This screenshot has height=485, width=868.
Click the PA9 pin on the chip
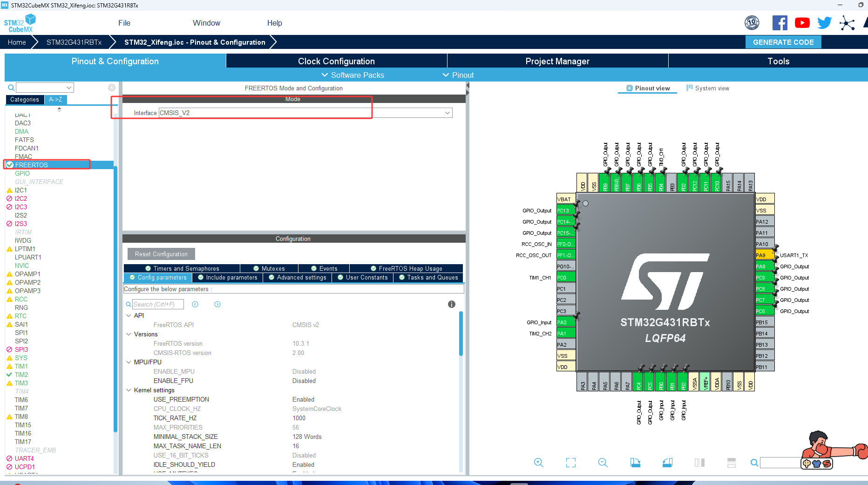[765, 255]
